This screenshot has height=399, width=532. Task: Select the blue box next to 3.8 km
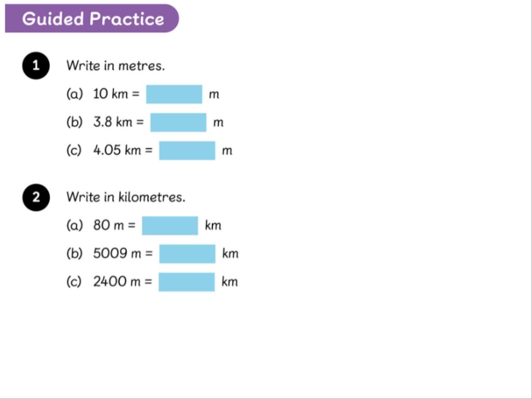click(x=178, y=123)
